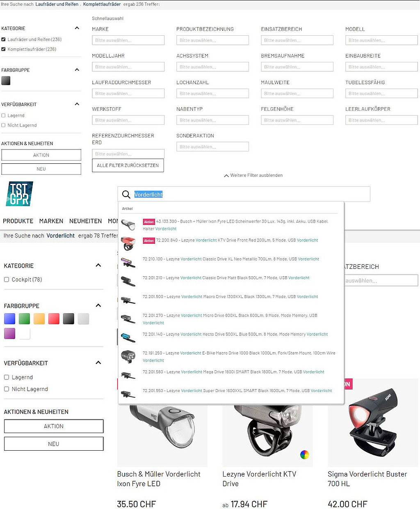Select the green color swatch

[24, 319]
